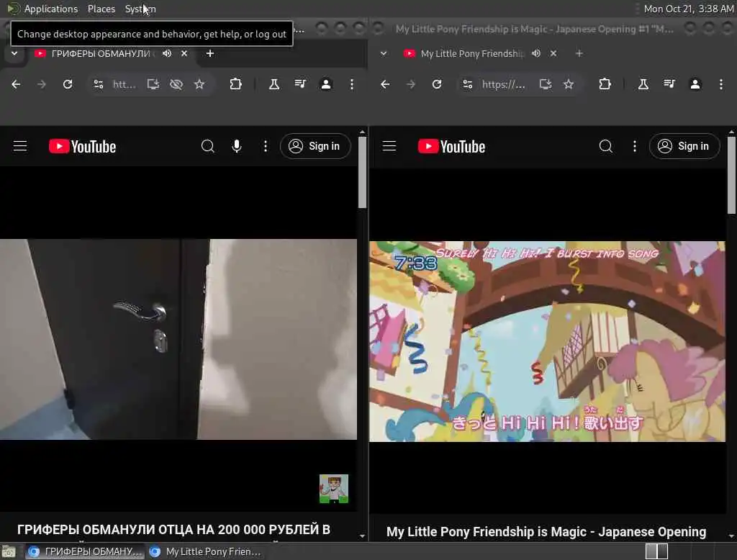737x560 pixels.
Task: Open Extensions in right browser toolbar
Action: pyautogui.click(x=605, y=84)
